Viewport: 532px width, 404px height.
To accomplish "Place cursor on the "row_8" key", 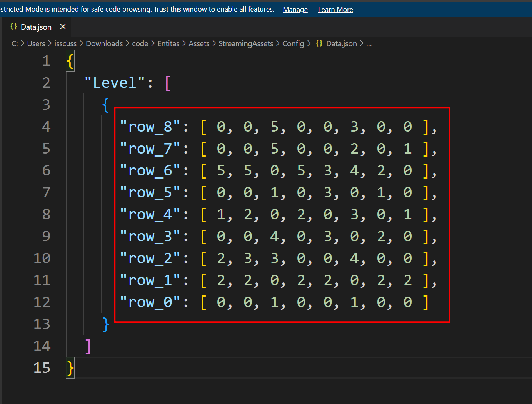I will [x=150, y=127].
